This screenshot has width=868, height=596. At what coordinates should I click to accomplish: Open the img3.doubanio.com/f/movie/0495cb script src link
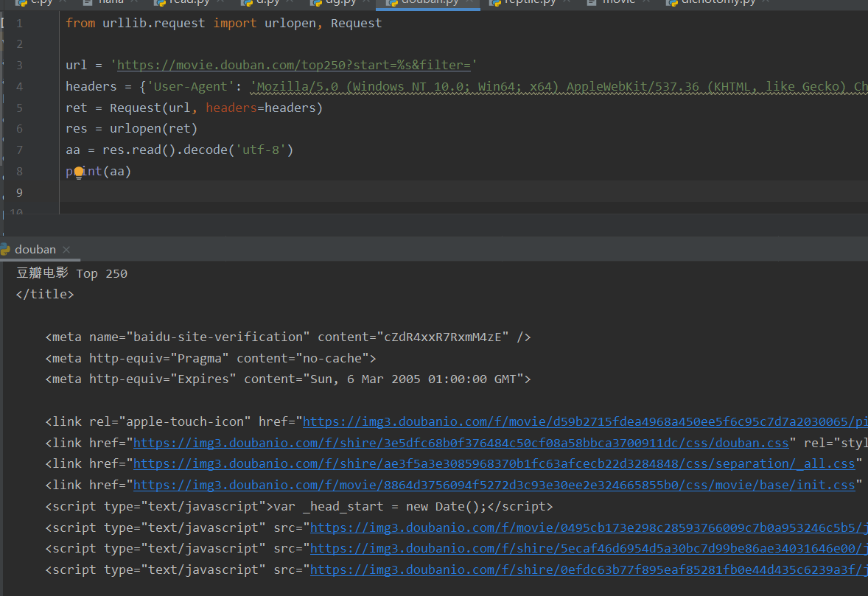pyautogui.click(x=589, y=528)
